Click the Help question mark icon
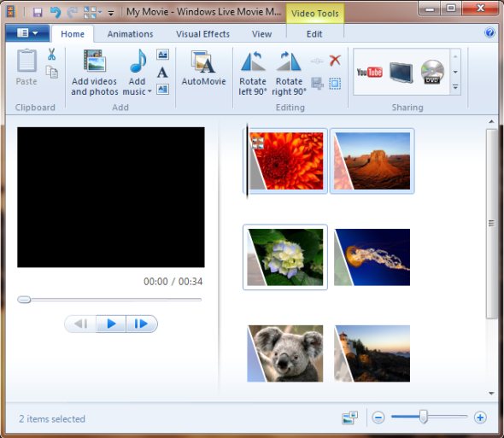The image size is (504, 438). tap(489, 32)
